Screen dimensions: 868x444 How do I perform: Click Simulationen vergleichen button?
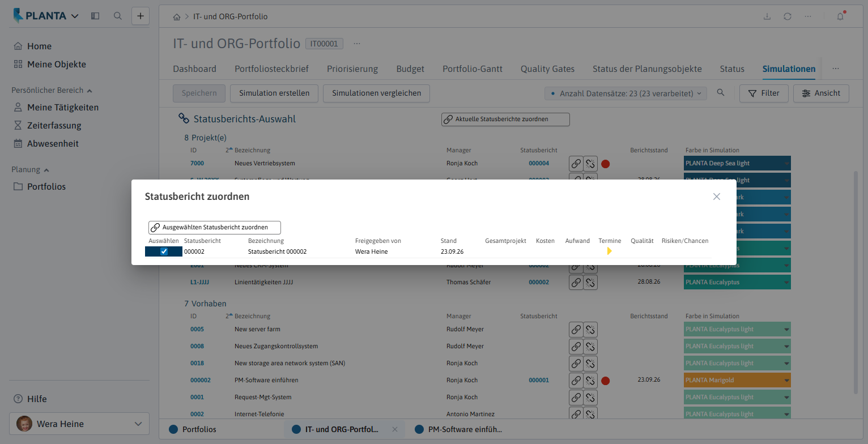click(x=376, y=93)
